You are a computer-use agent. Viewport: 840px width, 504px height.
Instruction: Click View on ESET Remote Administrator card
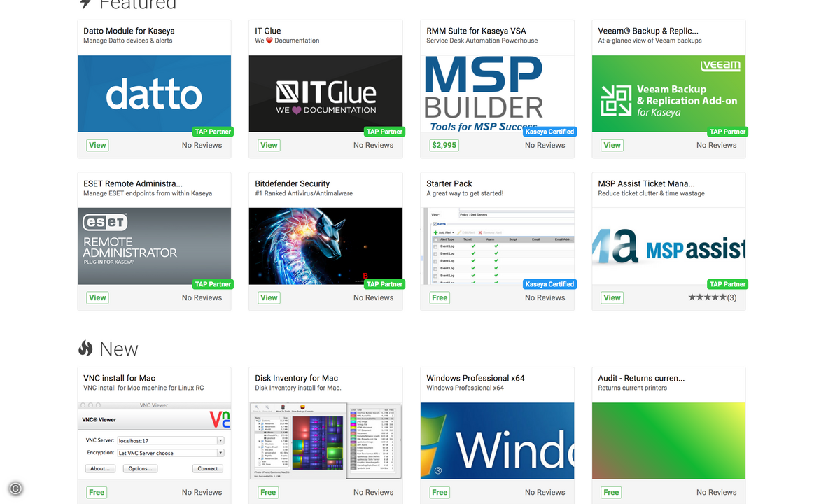(x=97, y=297)
